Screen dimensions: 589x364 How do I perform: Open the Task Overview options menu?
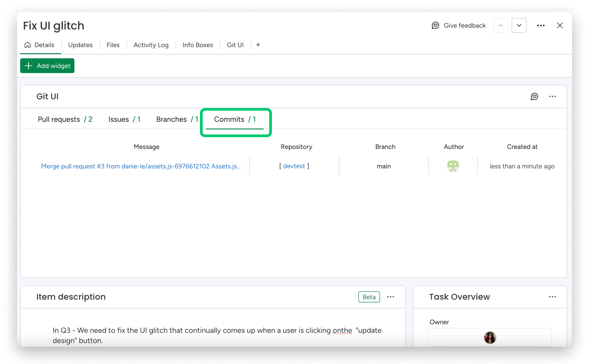click(x=553, y=297)
